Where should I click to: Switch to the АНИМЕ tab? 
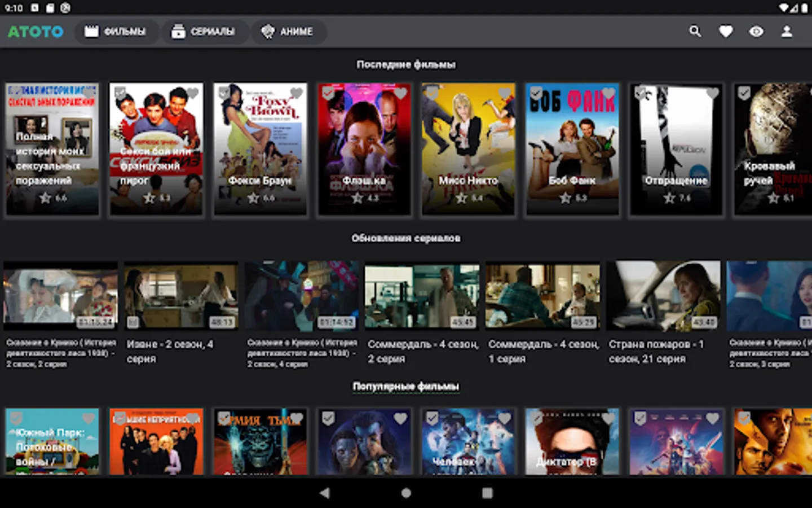coord(288,32)
